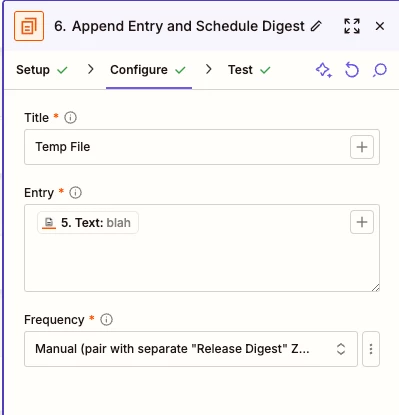Click the undo/refresh arrow icon
The height and width of the screenshot is (415, 399).
[352, 70]
